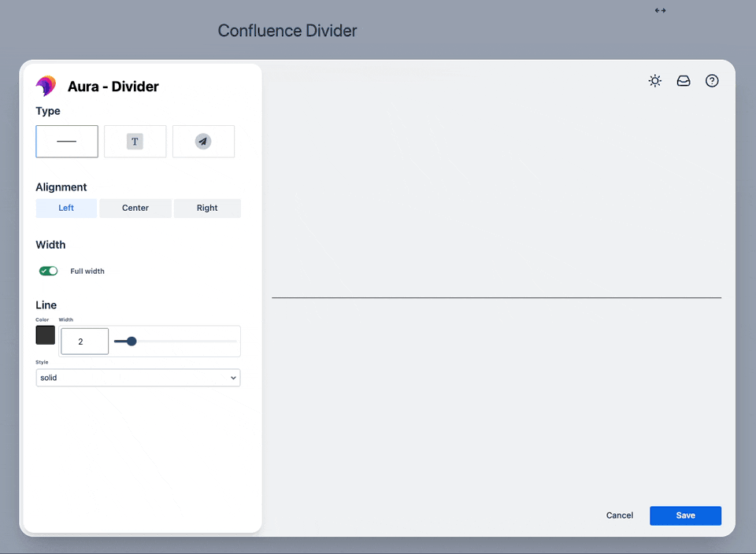Set alignment to Left
This screenshot has height=554, width=756.
pos(66,208)
